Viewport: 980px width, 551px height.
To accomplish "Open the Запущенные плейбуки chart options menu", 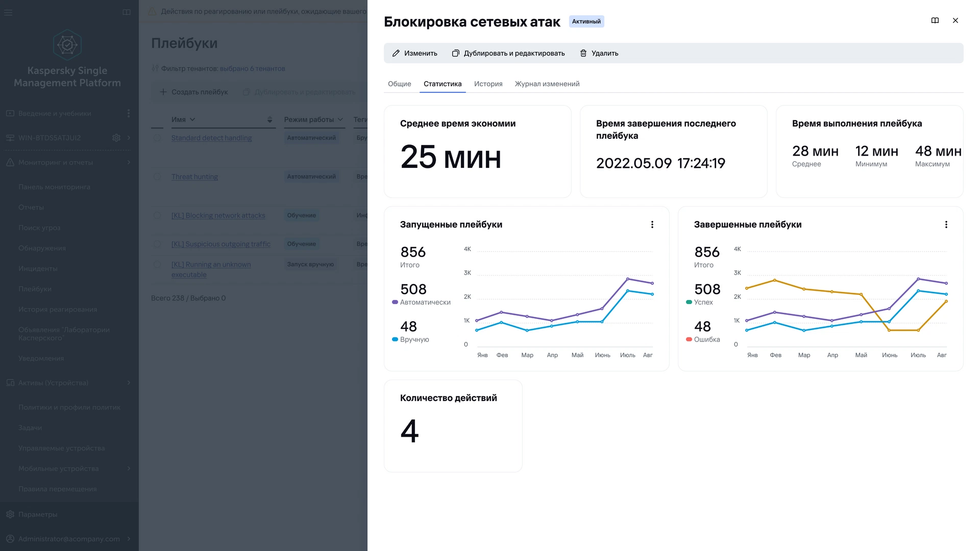I will 652,224.
